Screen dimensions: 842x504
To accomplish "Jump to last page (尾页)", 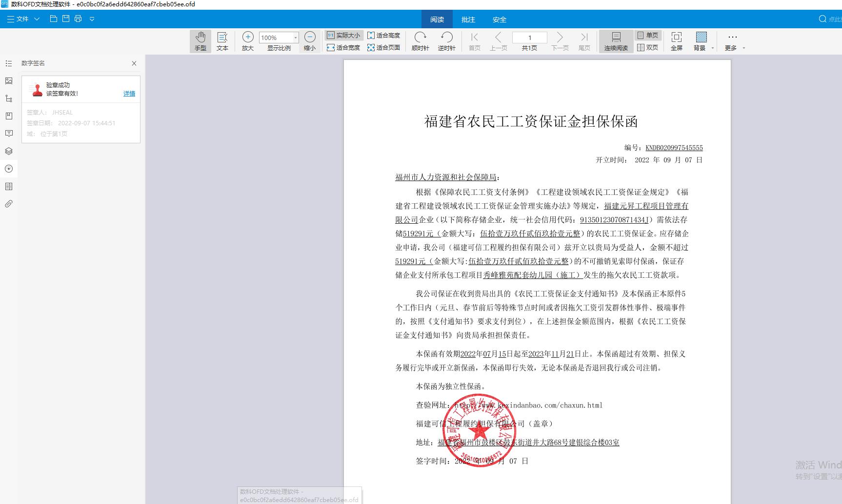I will pyautogui.click(x=584, y=41).
